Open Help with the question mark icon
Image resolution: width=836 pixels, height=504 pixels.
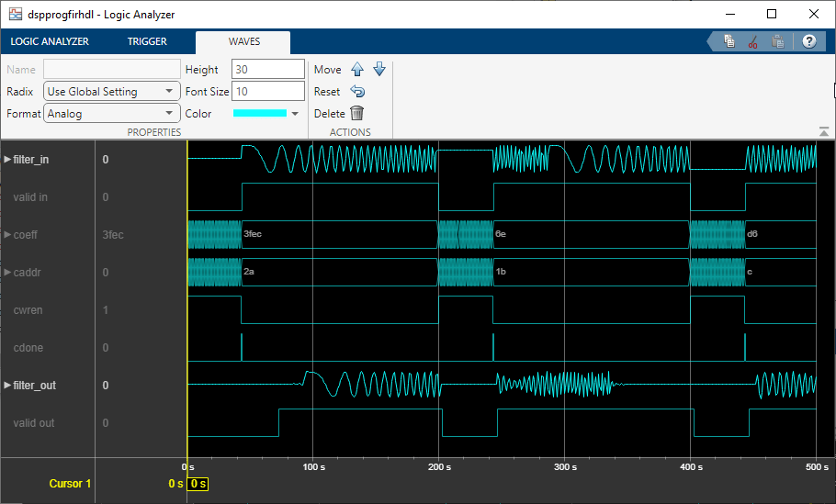808,41
